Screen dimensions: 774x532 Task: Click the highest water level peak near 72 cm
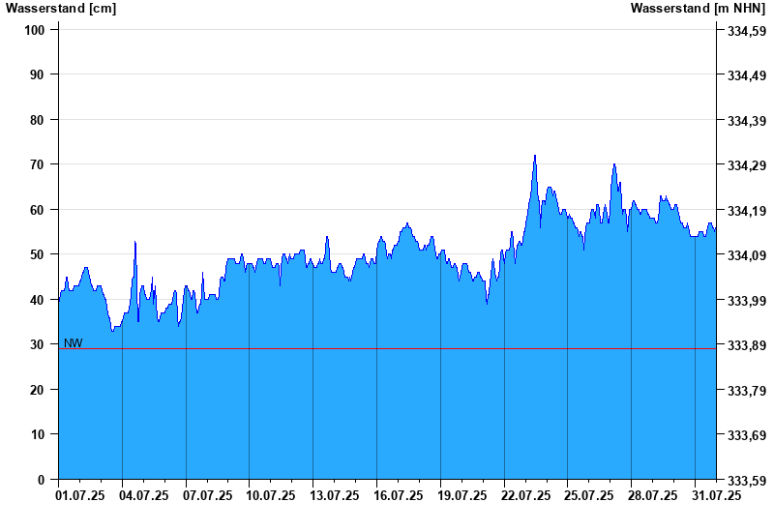pos(535,156)
